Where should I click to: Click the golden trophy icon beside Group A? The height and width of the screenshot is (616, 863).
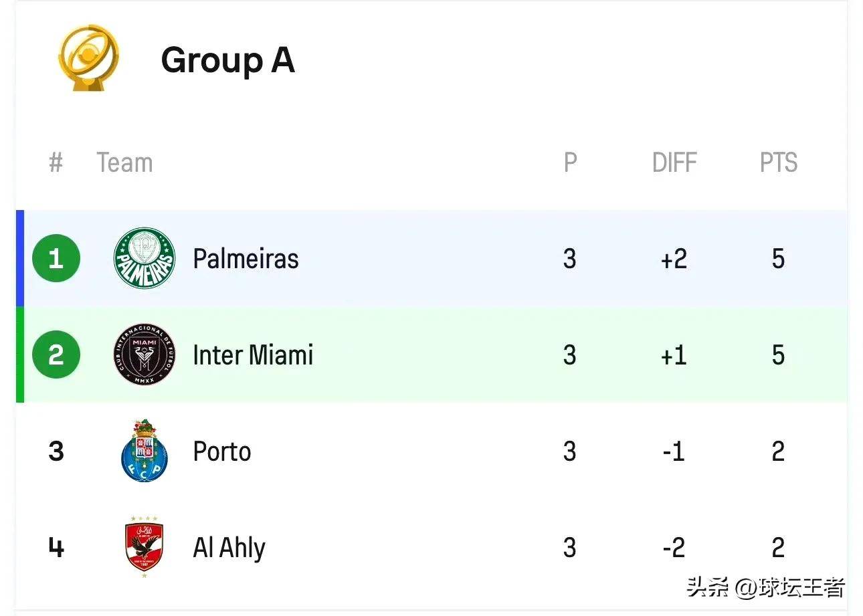(x=88, y=58)
